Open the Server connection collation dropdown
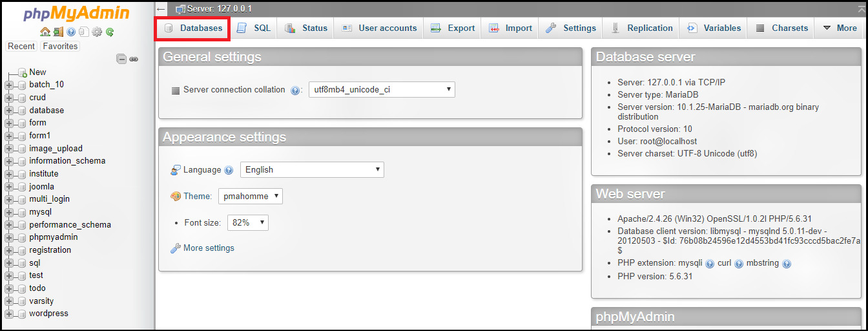This screenshot has height=331, width=868. [382, 90]
